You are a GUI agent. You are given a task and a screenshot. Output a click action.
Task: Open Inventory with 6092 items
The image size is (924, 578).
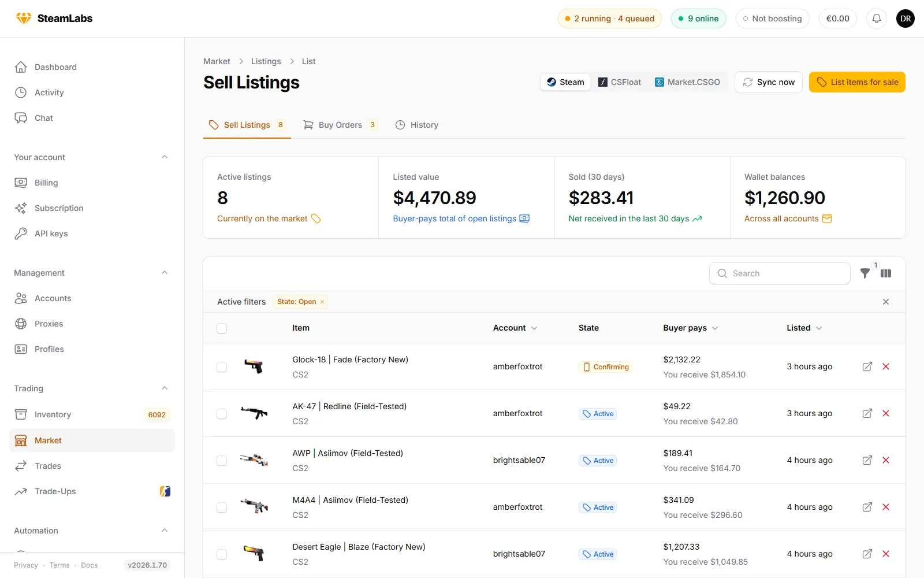coord(92,414)
